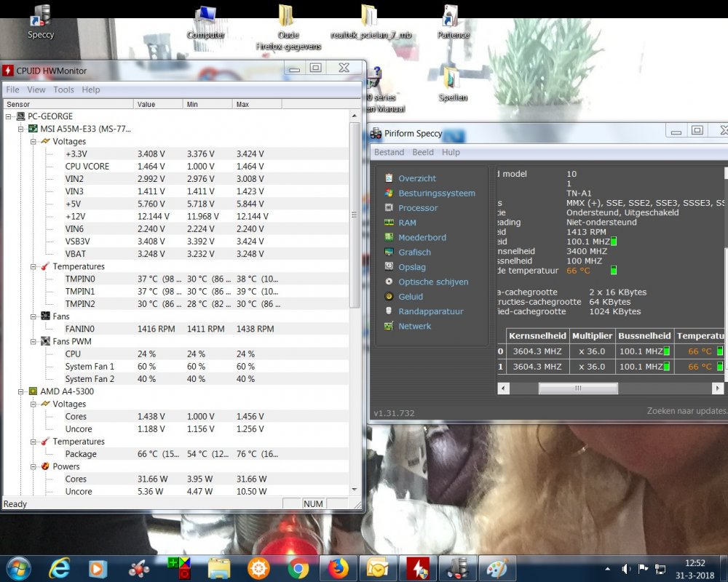This screenshot has height=582, width=728.
Task: Collapse the Voltages node under MSI board
Action: click(x=33, y=142)
